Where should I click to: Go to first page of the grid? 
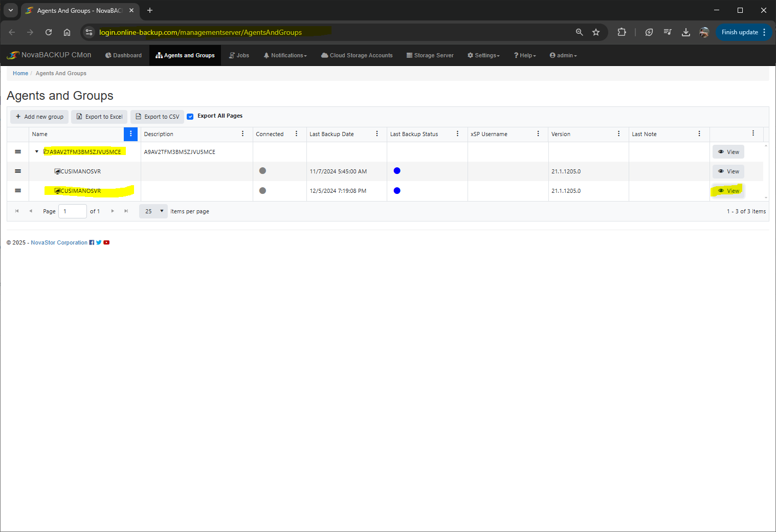click(17, 211)
